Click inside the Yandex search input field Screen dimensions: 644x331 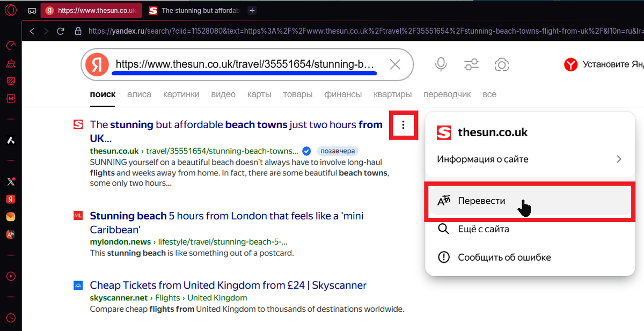pyautogui.click(x=241, y=64)
